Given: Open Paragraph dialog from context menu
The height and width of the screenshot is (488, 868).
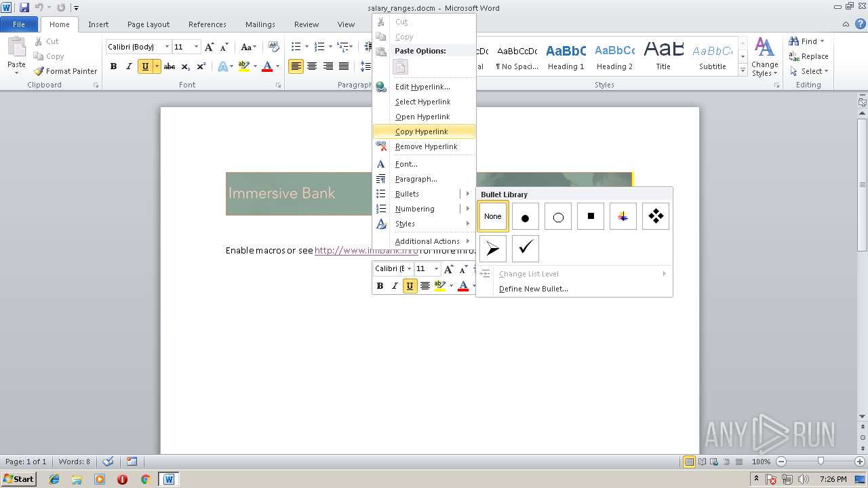Looking at the screenshot, I should tap(424, 179).
